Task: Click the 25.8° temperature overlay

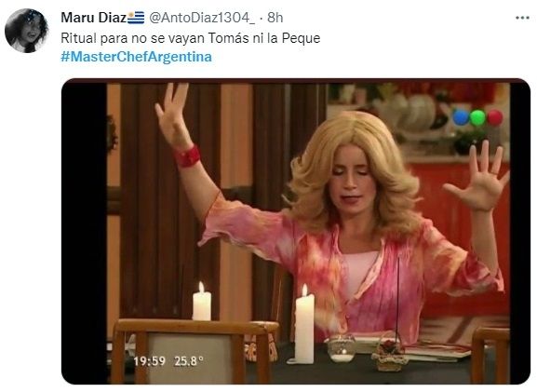Action: coord(189,361)
